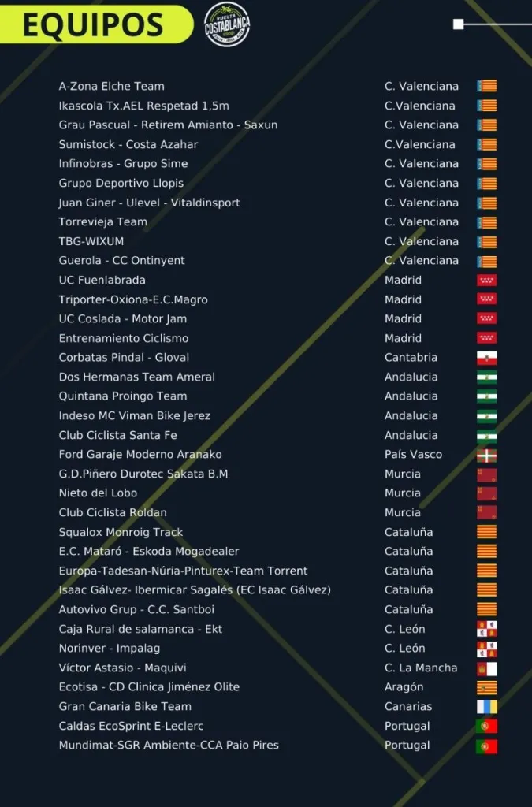Click Valenciana flag in A-Zona Elche Team row
This screenshot has height=807, width=532.
tap(486, 87)
